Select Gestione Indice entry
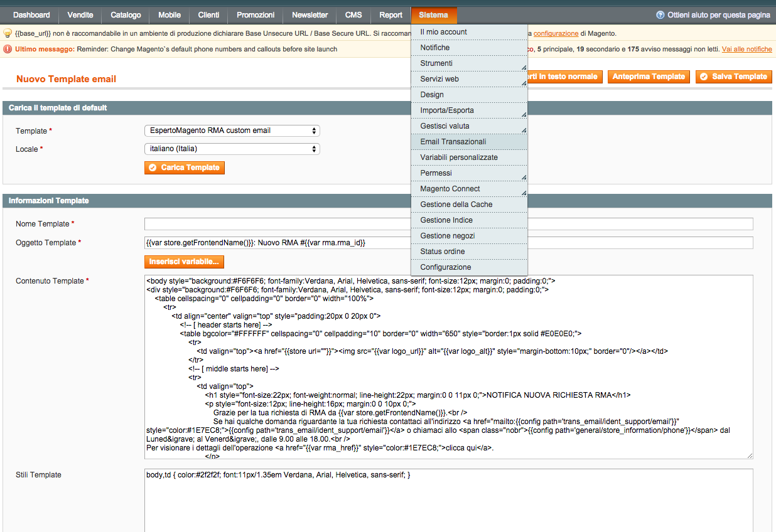This screenshot has width=776, height=532. [x=469, y=220]
